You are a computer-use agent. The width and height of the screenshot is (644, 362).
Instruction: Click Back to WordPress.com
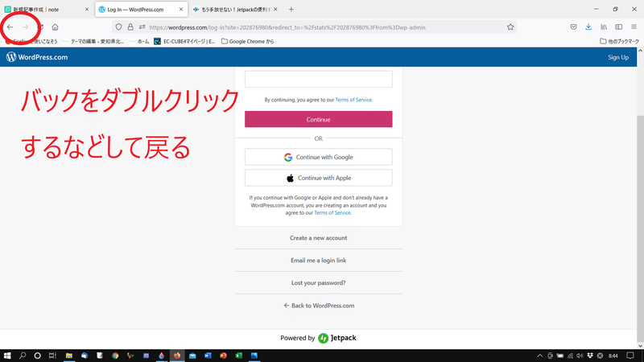click(x=319, y=306)
